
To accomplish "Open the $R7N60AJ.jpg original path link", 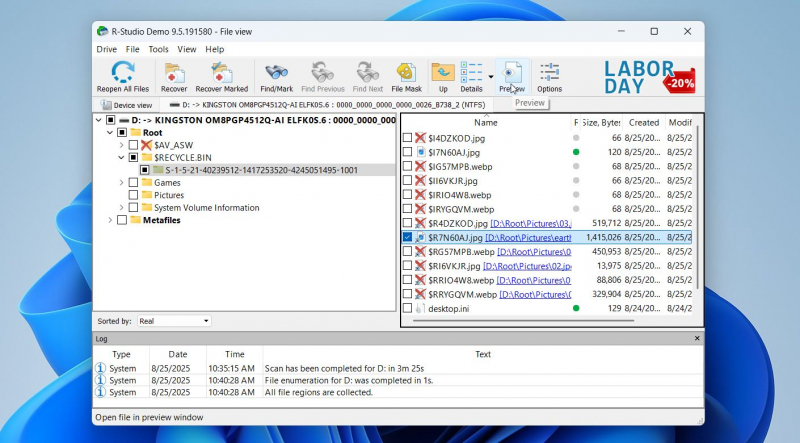I will [528, 237].
